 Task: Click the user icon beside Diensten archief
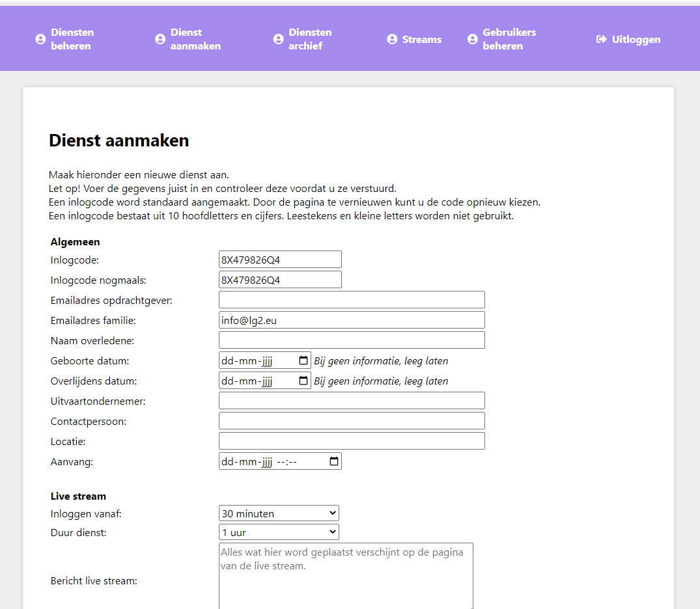(x=278, y=40)
